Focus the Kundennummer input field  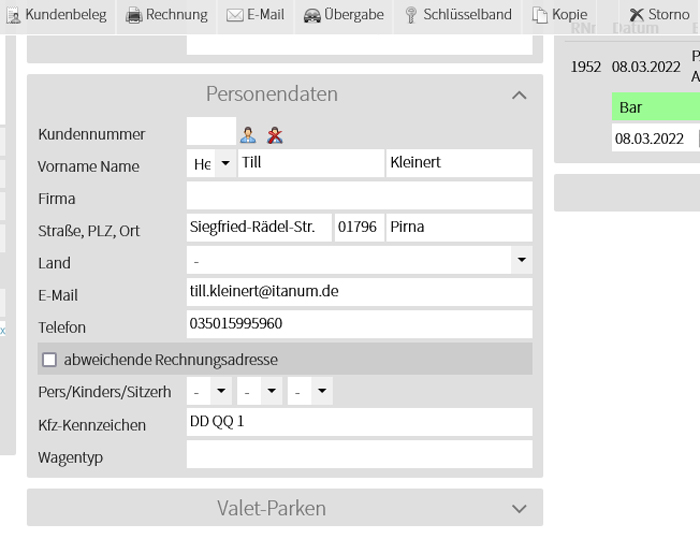point(211,131)
